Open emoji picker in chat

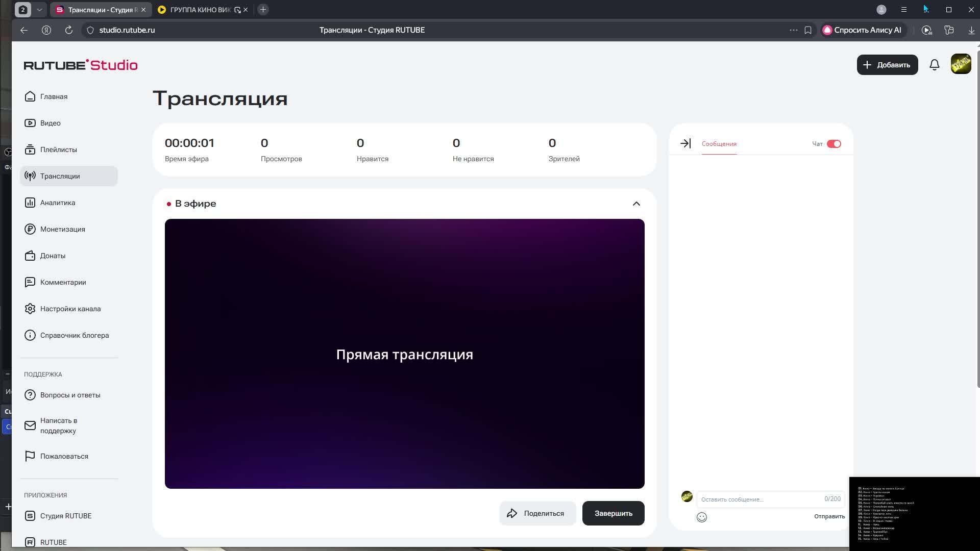702,517
